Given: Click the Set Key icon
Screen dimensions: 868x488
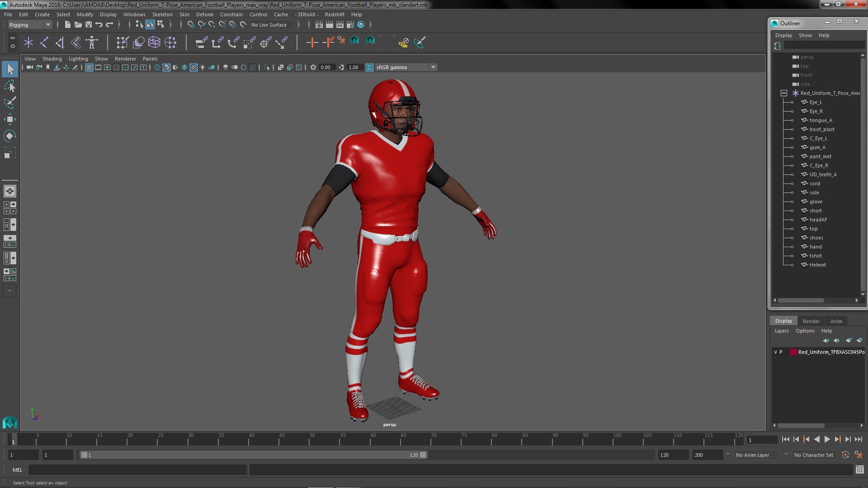Looking at the screenshot, I should [x=312, y=42].
